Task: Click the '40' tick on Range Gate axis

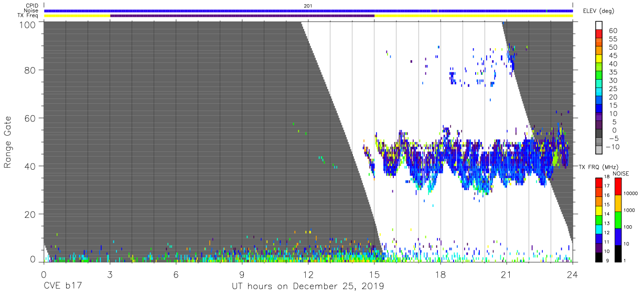Action: click(x=30, y=166)
